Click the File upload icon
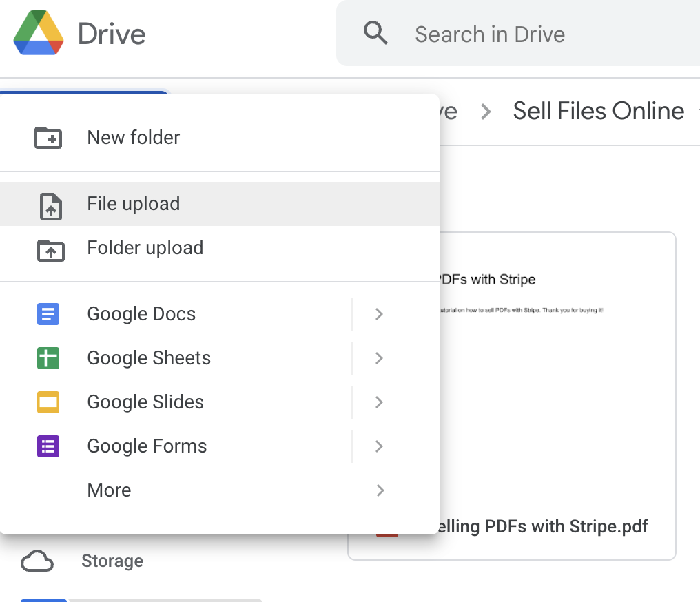 [51, 207]
